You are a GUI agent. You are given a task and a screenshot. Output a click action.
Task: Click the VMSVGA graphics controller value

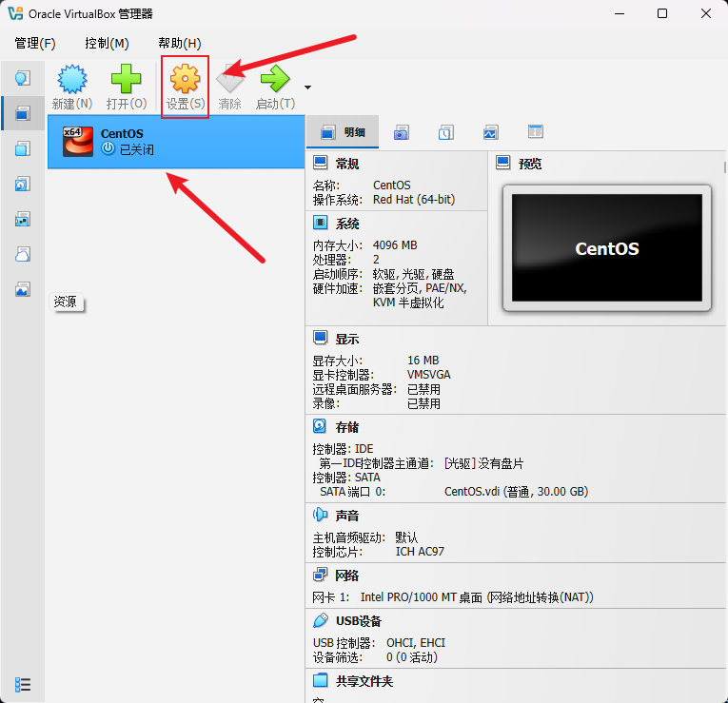coord(428,375)
